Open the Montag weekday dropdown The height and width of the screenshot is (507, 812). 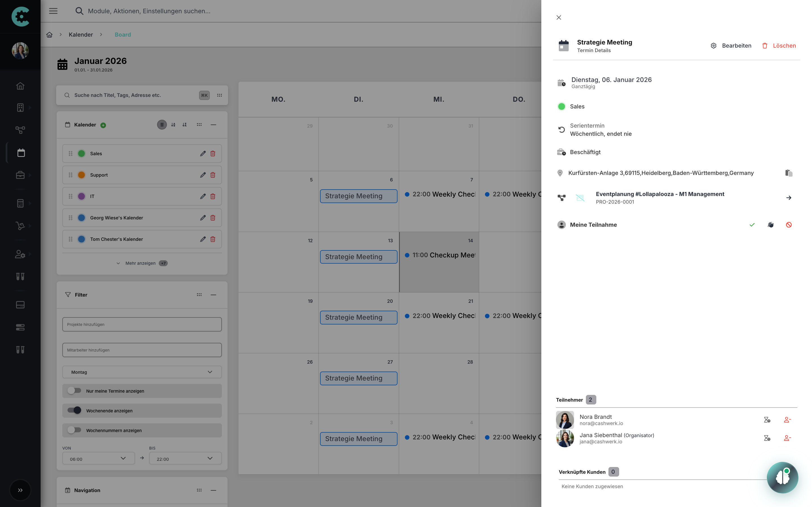pyautogui.click(x=142, y=372)
